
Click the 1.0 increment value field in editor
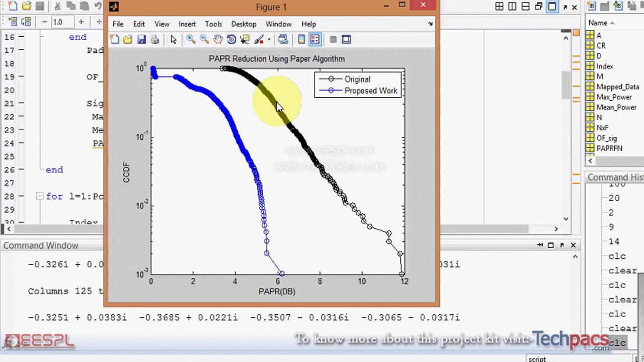62,22
